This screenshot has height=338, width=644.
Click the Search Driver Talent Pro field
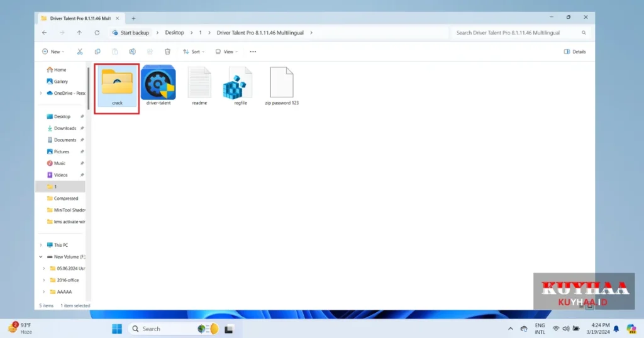tap(521, 33)
